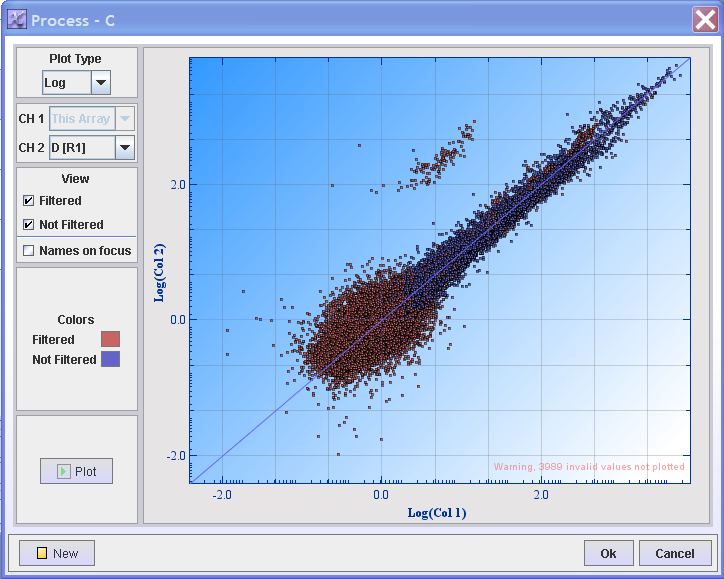724x579 pixels.
Task: Click the Colors heading
Action: pyautogui.click(x=76, y=320)
